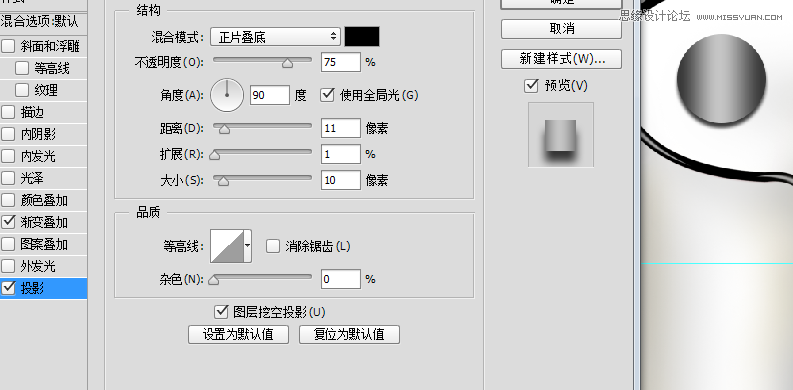The height and width of the screenshot is (390, 793).
Task: Toggle the 预览 checkbox
Action: pyautogui.click(x=531, y=85)
